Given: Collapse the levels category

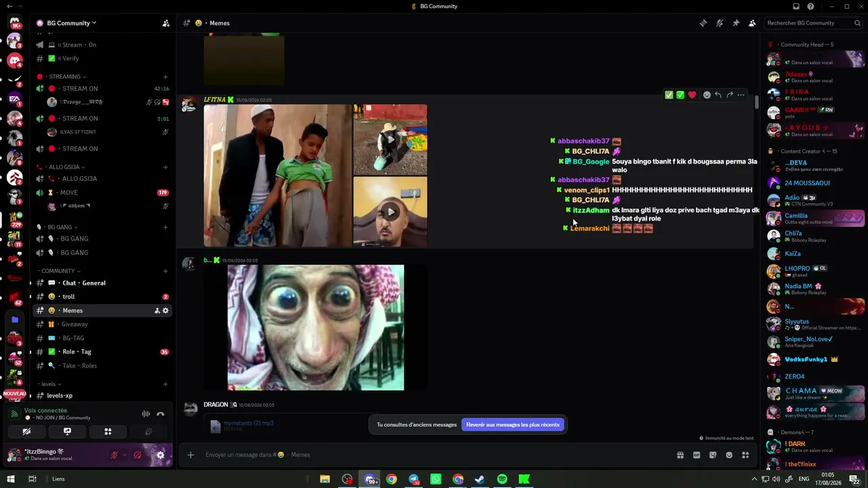Looking at the screenshot, I should tap(50, 384).
